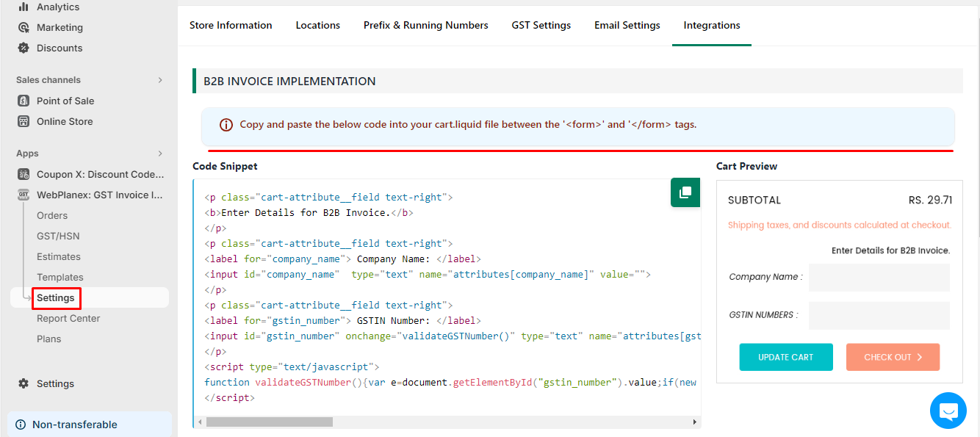Click the RS. 29.71 amount
Image resolution: width=980 pixels, height=437 pixels.
930,200
